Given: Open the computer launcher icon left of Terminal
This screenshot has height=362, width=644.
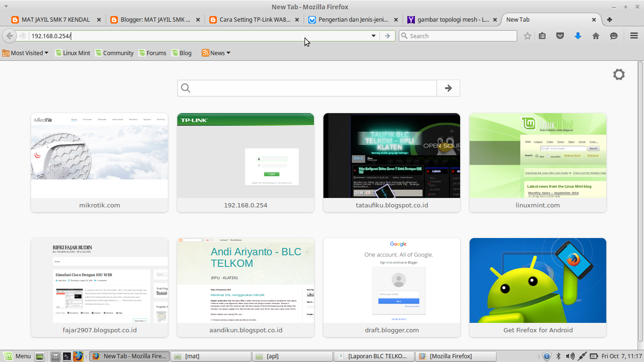Looking at the screenshot, I should click(x=56, y=356).
